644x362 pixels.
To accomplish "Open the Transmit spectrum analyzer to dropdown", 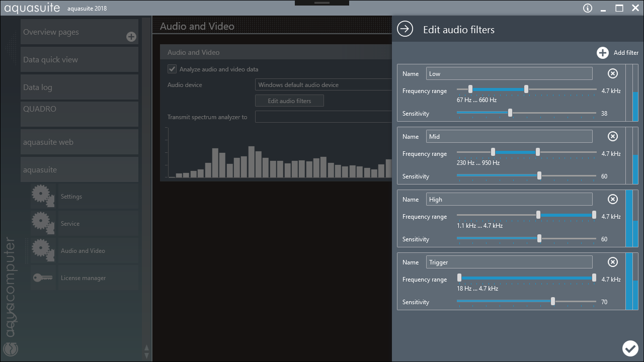I will (x=323, y=117).
